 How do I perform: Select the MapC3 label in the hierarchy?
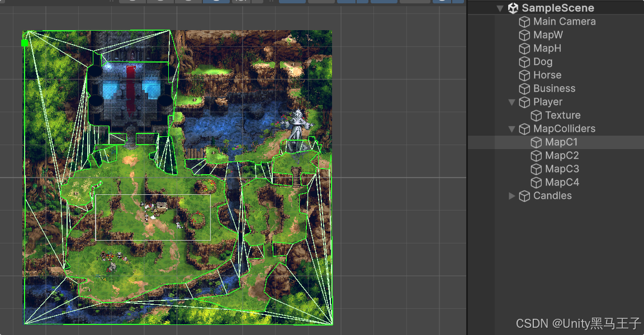tap(562, 169)
